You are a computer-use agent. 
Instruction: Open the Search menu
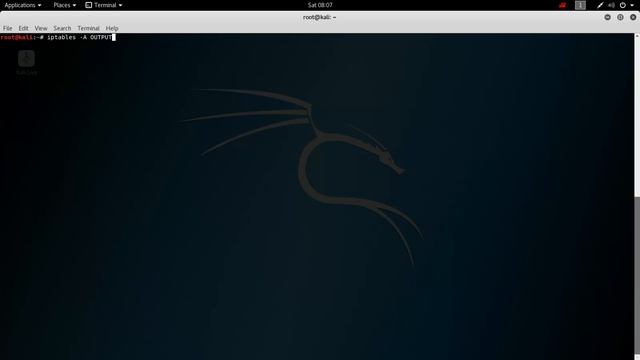(62, 28)
